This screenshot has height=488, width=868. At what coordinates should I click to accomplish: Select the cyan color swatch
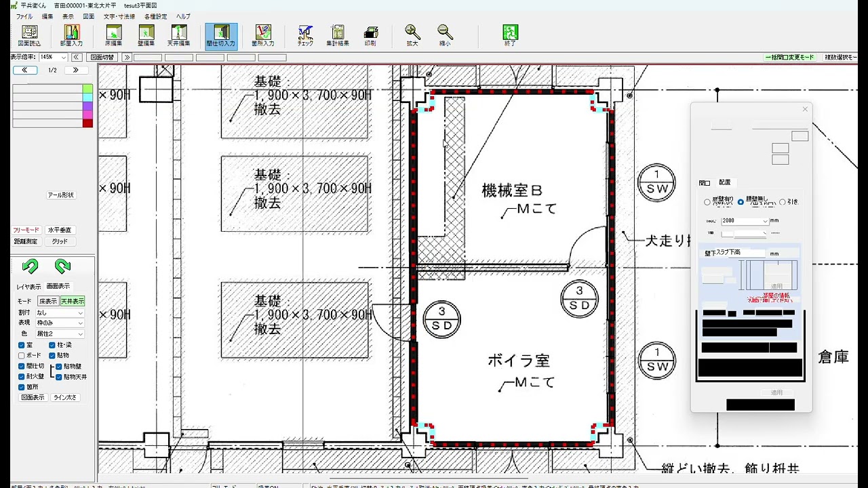[x=87, y=98]
